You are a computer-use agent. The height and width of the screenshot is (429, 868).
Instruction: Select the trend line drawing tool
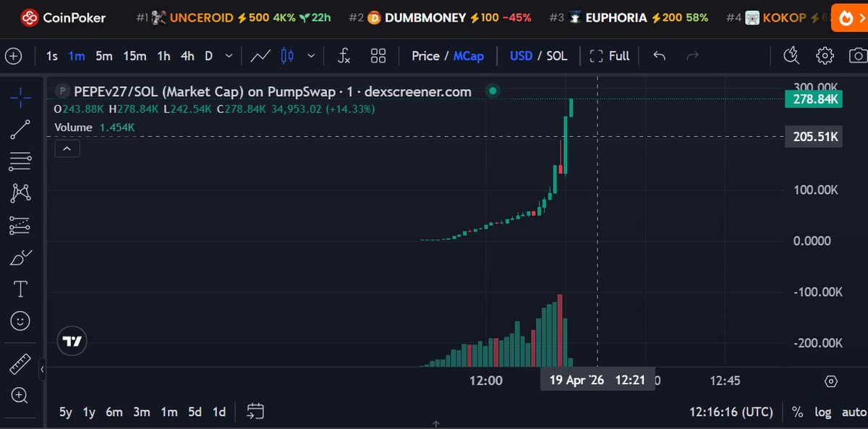point(20,129)
